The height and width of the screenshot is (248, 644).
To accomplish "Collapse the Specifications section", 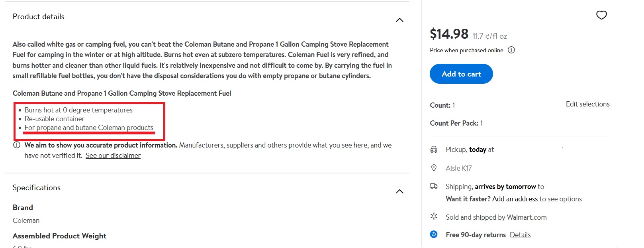I will (x=399, y=191).
